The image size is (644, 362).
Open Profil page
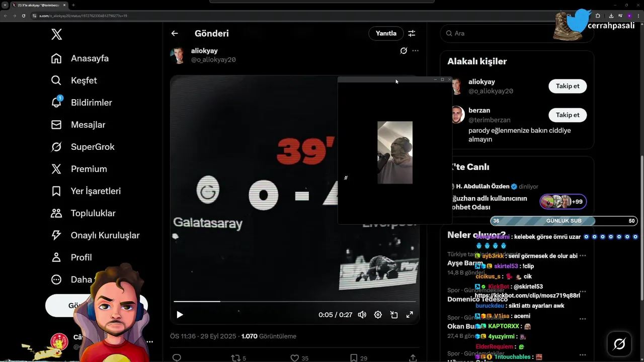(x=71, y=257)
